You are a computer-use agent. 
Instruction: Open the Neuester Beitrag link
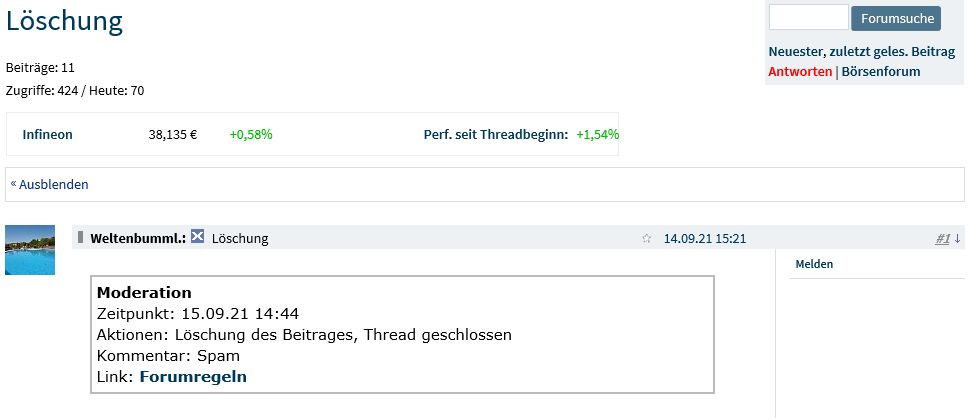(796, 52)
